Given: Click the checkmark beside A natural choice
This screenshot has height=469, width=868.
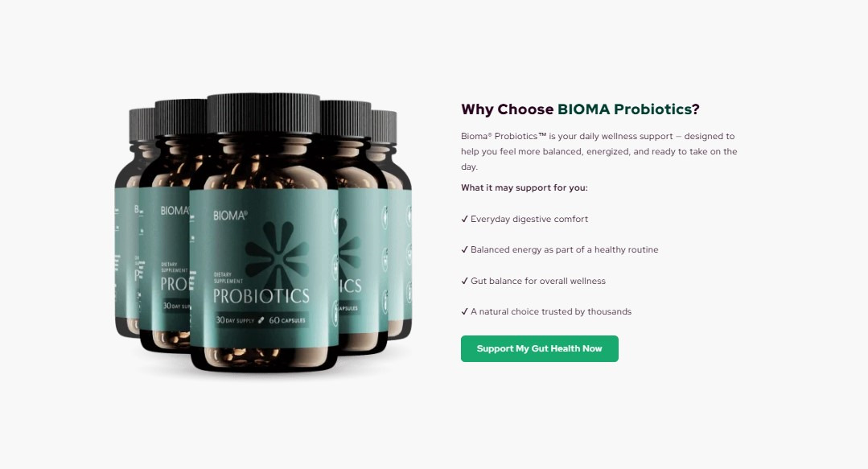Looking at the screenshot, I should [464, 312].
